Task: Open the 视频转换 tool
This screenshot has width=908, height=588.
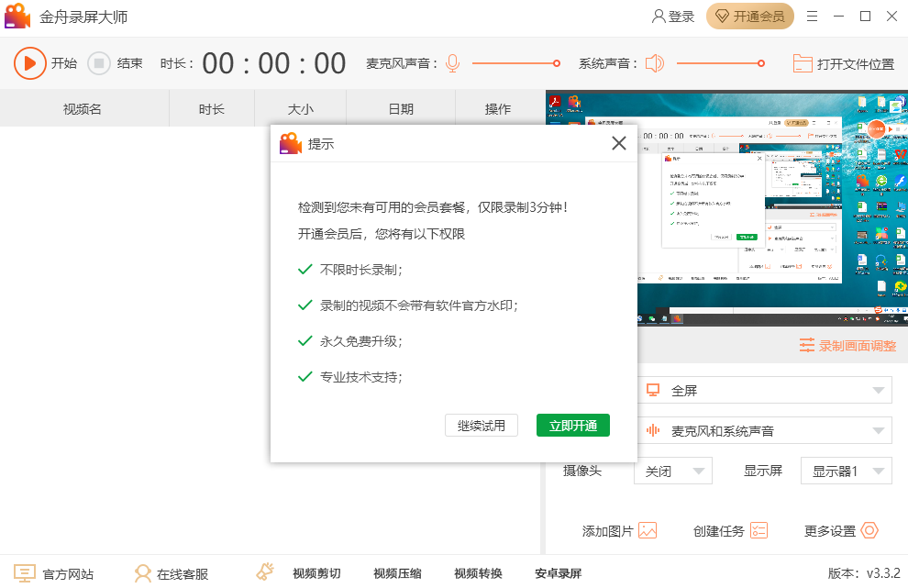Action: [x=478, y=573]
